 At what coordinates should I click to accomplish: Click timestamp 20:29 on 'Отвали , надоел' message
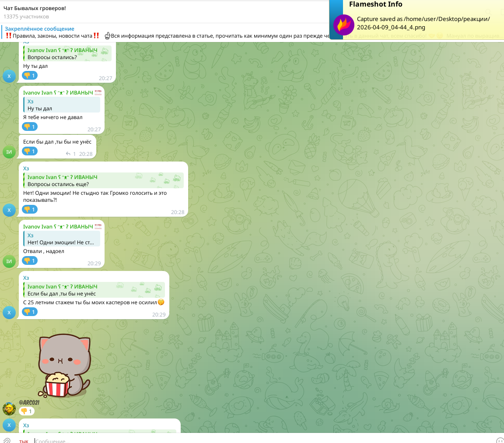[94, 263]
